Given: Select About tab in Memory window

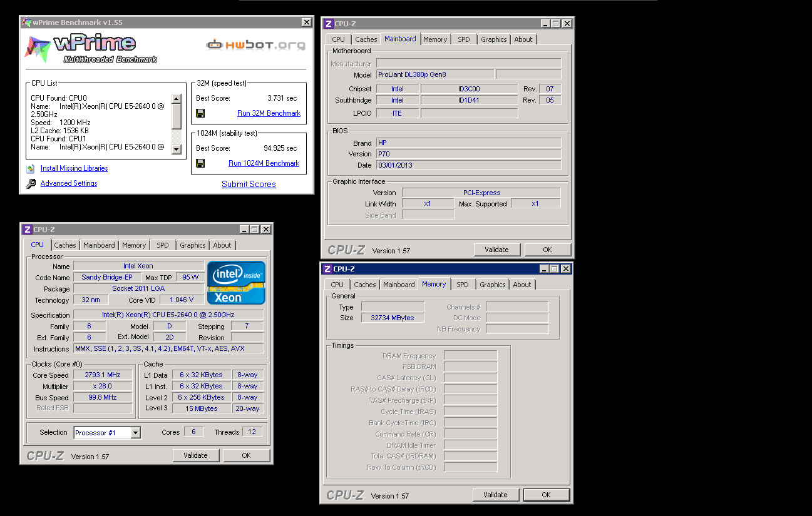Looking at the screenshot, I should point(522,285).
